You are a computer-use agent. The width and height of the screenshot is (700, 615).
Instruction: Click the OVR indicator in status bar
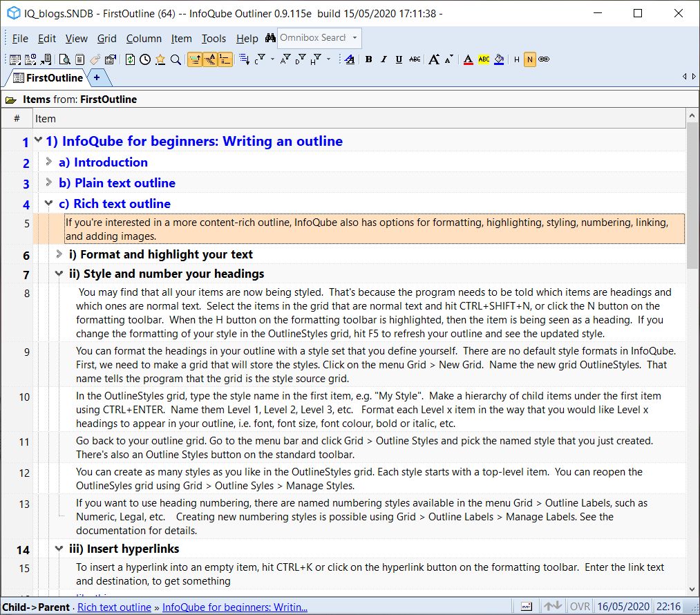[580, 607]
